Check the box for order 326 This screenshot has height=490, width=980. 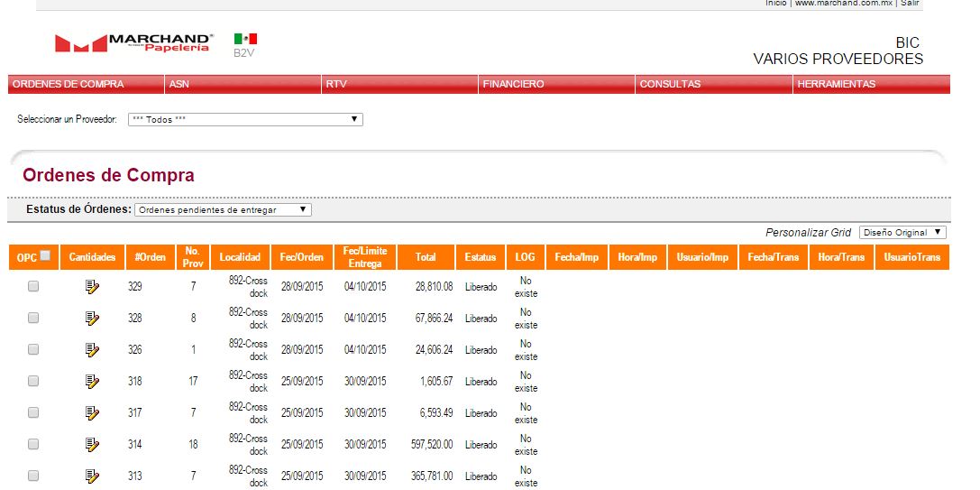(33, 349)
